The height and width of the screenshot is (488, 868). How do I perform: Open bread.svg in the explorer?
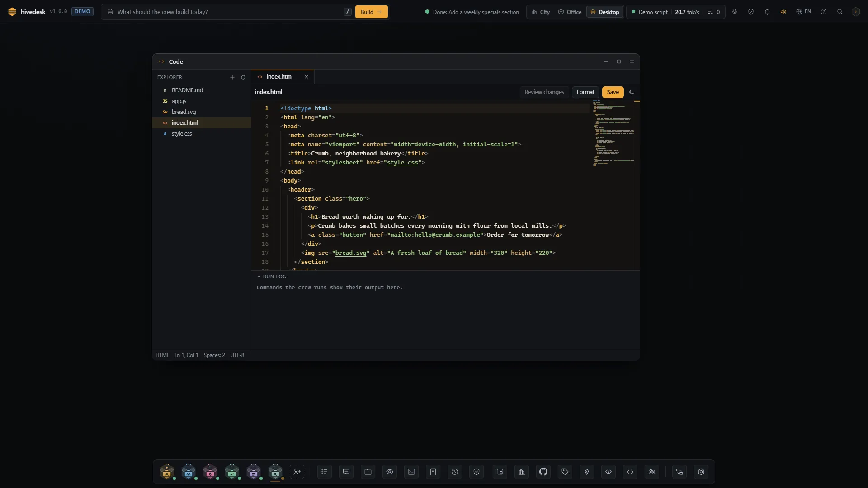(202, 112)
